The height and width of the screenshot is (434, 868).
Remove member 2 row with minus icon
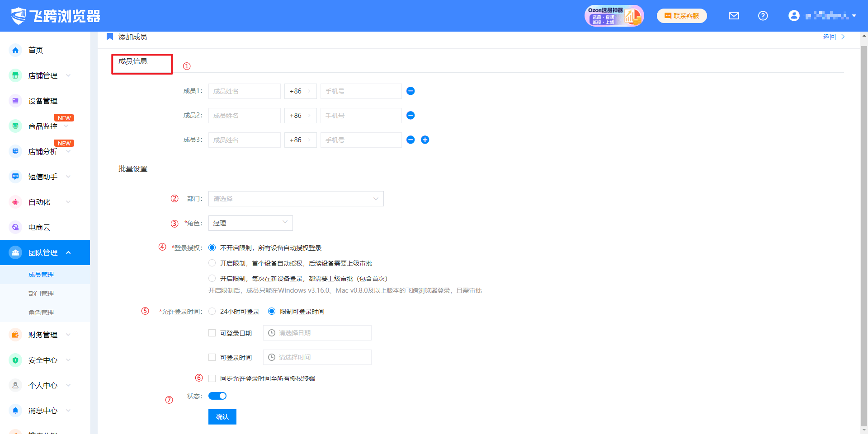[410, 116]
